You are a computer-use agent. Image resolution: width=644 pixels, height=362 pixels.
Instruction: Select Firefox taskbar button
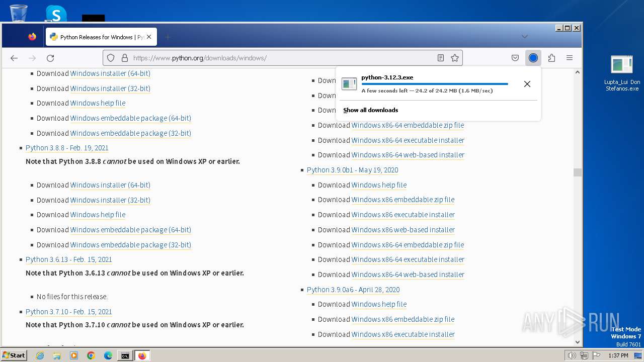142,355
